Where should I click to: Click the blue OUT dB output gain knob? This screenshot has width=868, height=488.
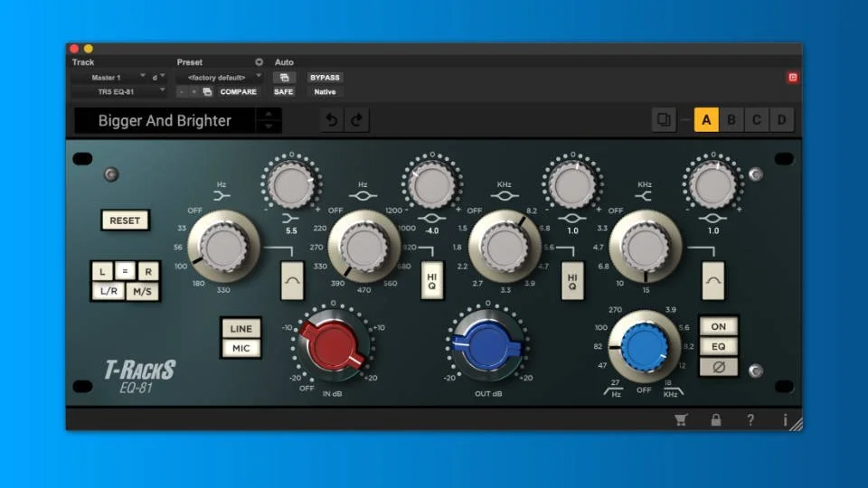pos(487,345)
